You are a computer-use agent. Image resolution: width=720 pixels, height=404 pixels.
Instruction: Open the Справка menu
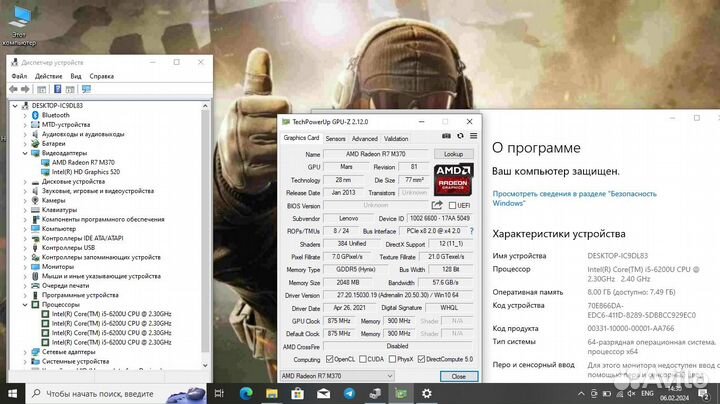[101, 76]
